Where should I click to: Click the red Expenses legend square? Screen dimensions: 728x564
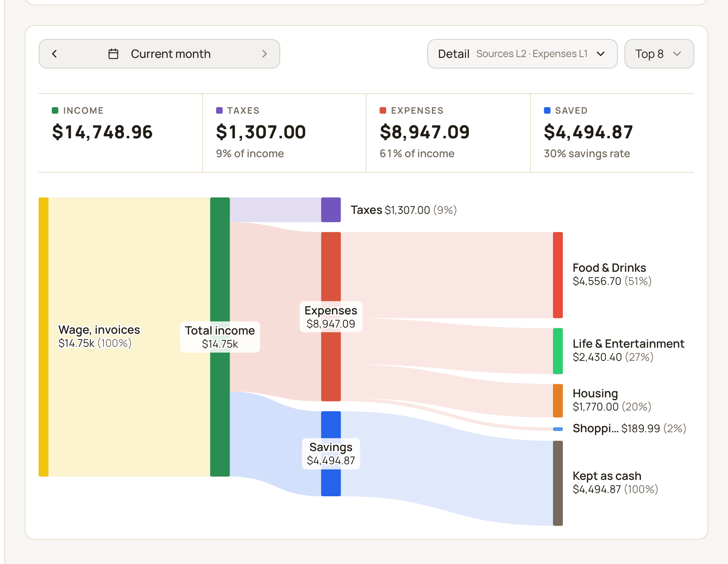(383, 110)
